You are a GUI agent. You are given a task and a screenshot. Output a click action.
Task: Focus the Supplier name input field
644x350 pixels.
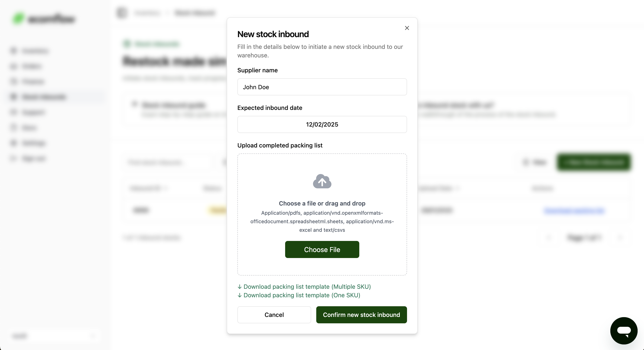pyautogui.click(x=322, y=87)
